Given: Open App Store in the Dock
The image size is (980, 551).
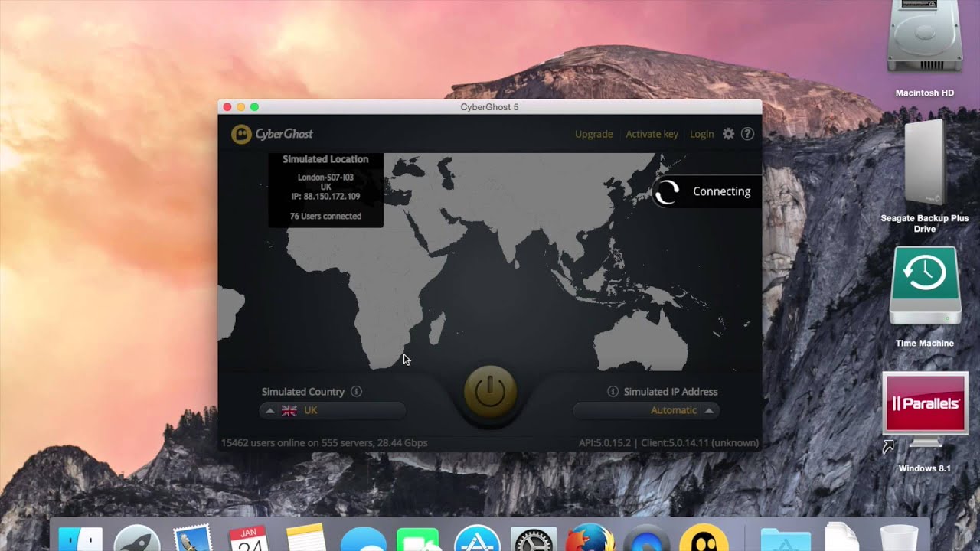Looking at the screenshot, I should (x=477, y=538).
